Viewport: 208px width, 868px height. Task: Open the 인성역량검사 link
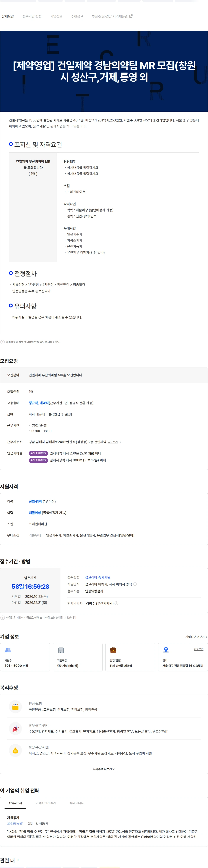coord(94,591)
